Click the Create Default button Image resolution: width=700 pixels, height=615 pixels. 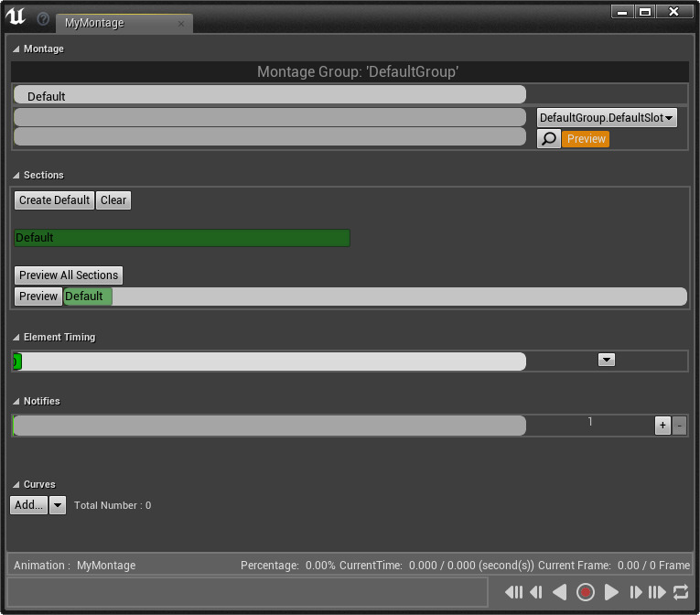pos(55,200)
